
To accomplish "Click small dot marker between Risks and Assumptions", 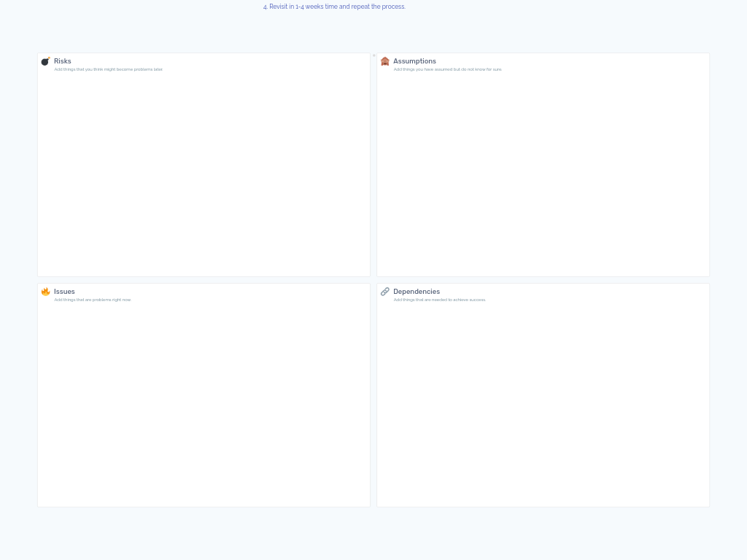I will pos(374,55).
